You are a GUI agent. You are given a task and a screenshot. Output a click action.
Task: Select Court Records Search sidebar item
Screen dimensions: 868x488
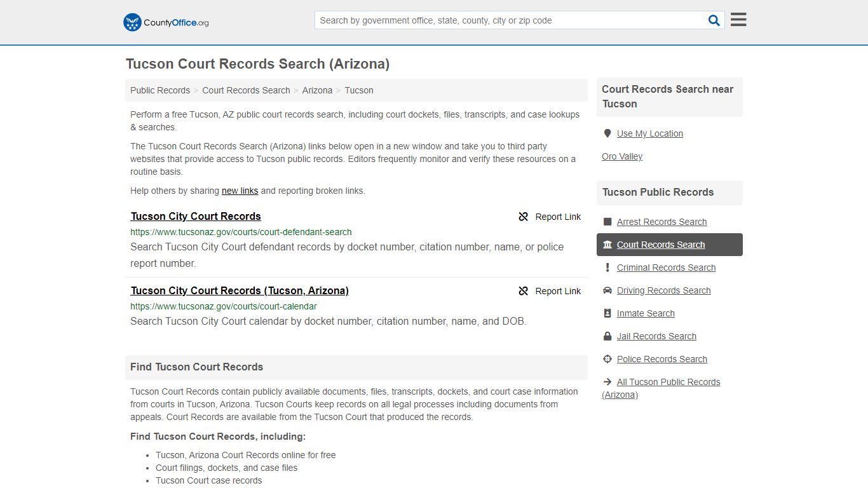coord(670,245)
